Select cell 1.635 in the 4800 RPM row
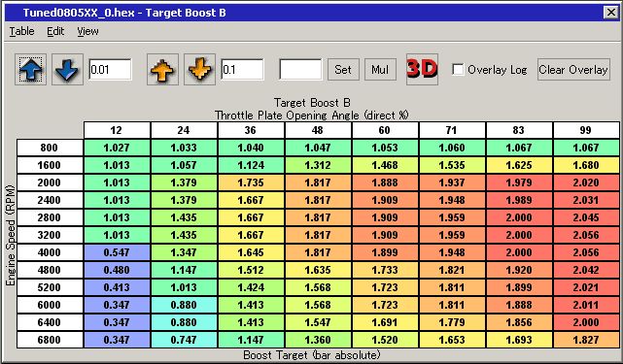 pyautogui.click(x=318, y=270)
